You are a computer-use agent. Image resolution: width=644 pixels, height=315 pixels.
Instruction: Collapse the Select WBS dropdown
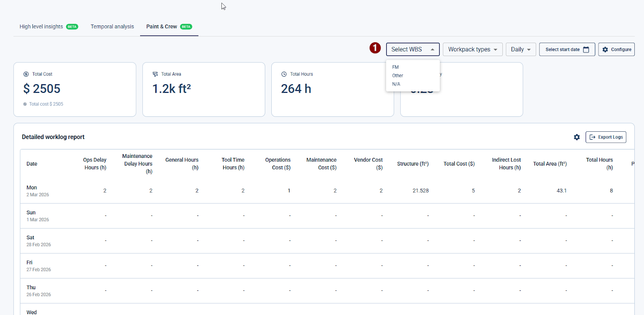[x=413, y=50]
